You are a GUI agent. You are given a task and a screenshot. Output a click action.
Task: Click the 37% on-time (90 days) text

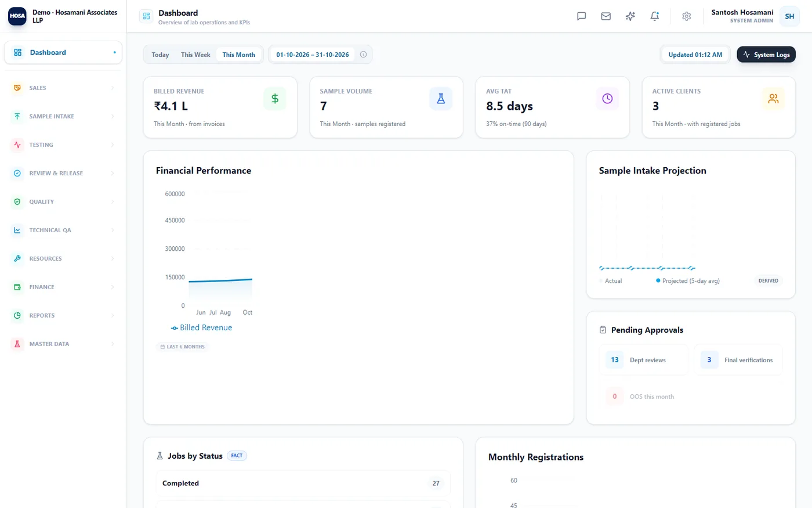click(516, 124)
